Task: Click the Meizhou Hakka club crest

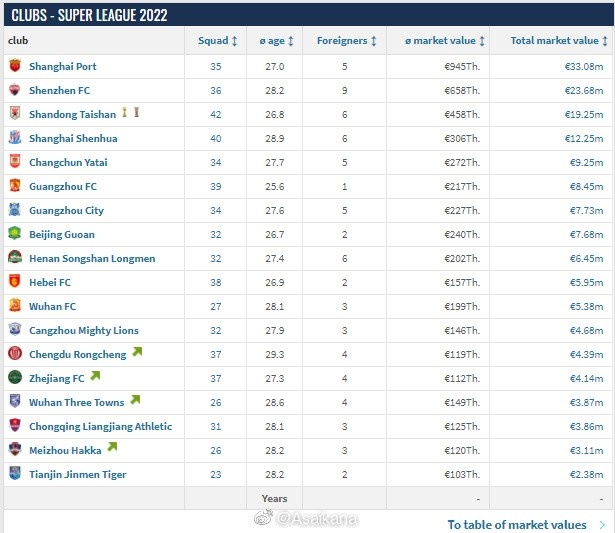Action: coord(15,449)
